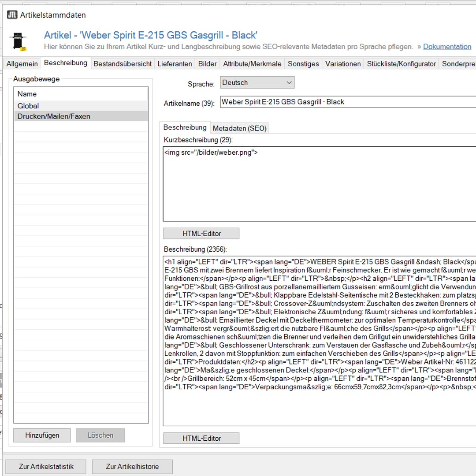476x476 pixels.
Task: Select the Global output channel row
Action: point(81,106)
